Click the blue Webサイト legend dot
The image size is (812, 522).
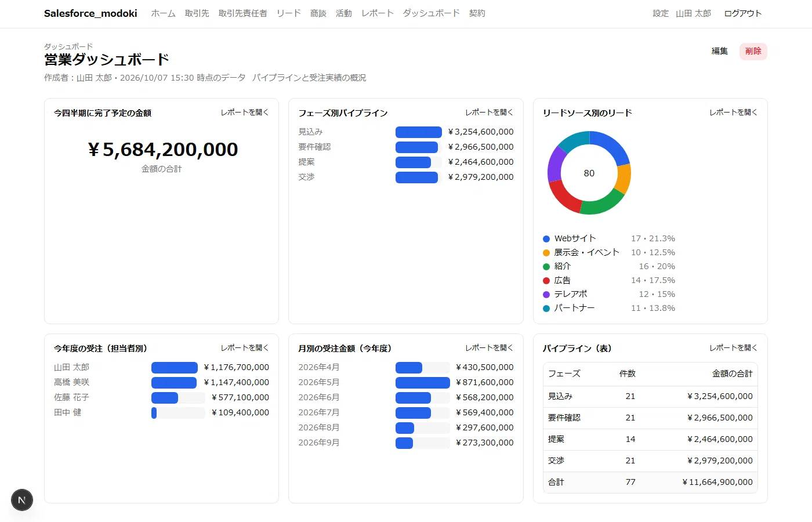[x=546, y=239]
